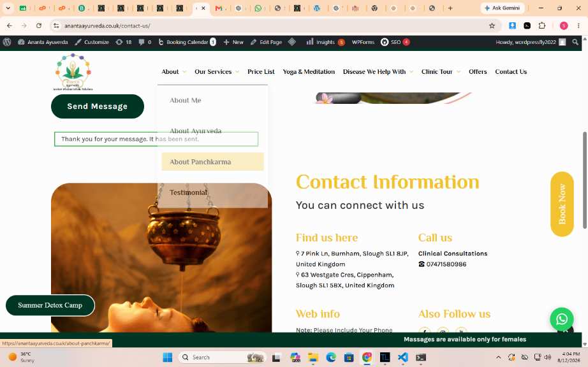Expand Our Services dropdown arrow
588x367 pixels.
(237, 72)
